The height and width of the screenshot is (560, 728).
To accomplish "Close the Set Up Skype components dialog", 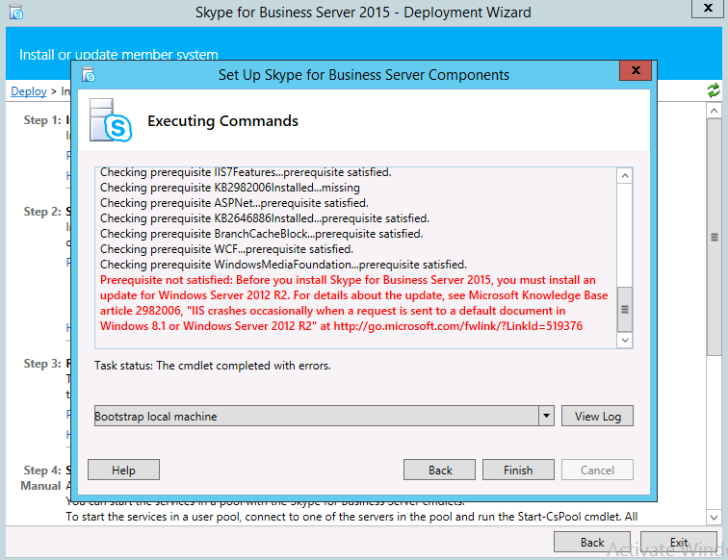I will pos(636,70).
